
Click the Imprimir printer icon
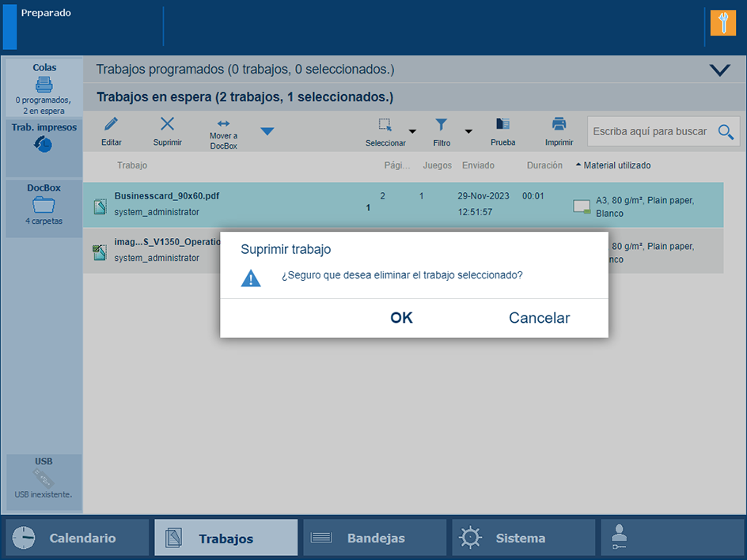(559, 124)
